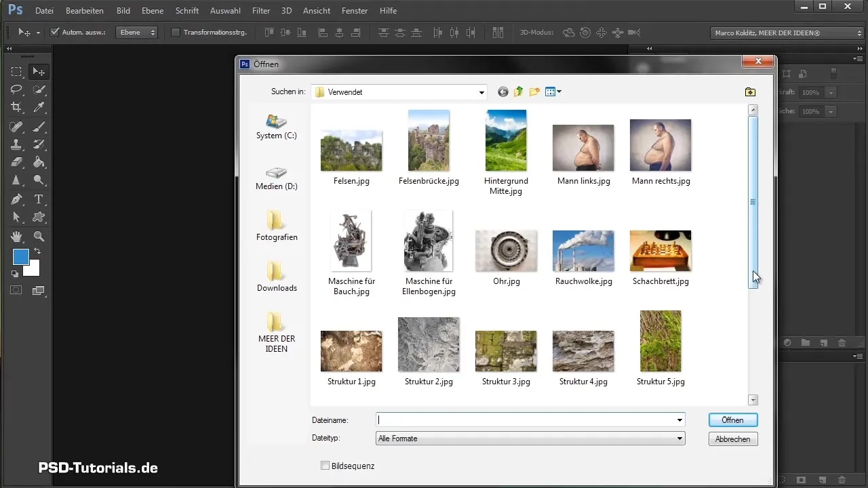Click the file list scrollbar down arrow

click(x=753, y=400)
